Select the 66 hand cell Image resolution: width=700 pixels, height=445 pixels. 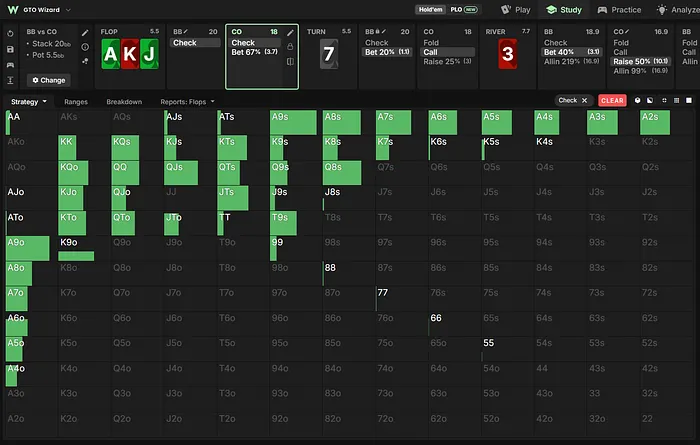point(454,324)
